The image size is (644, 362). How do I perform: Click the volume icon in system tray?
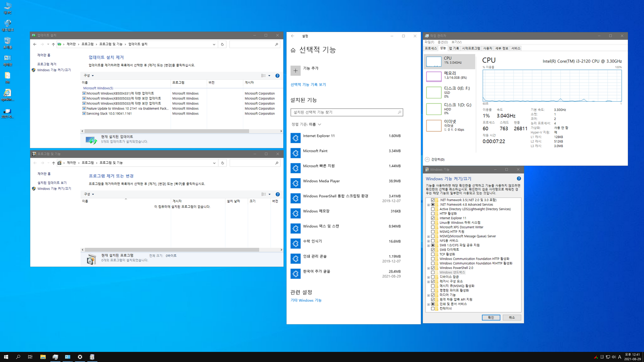click(614, 357)
